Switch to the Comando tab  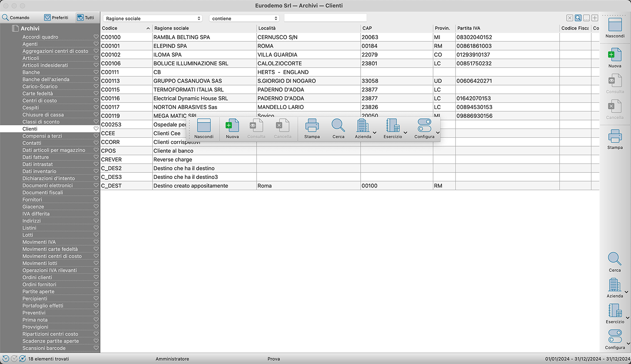coord(16,17)
